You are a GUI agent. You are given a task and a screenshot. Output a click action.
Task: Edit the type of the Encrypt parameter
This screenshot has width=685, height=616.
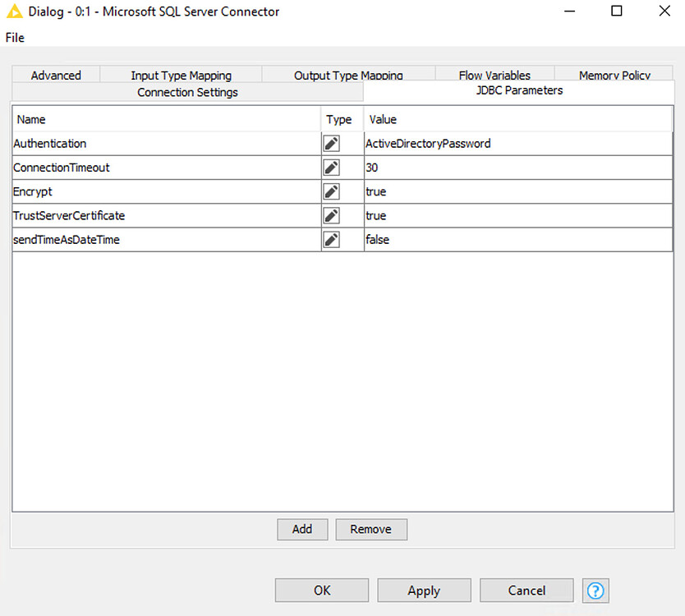click(332, 191)
